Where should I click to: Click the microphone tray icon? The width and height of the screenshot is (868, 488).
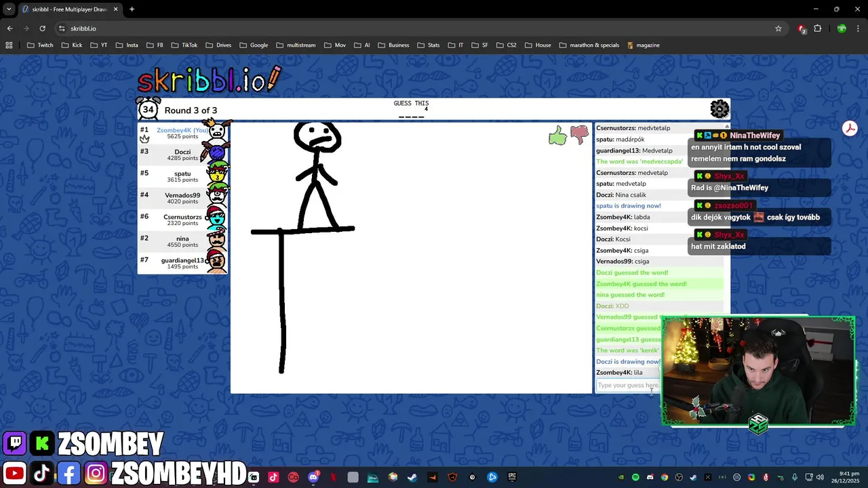795,477
